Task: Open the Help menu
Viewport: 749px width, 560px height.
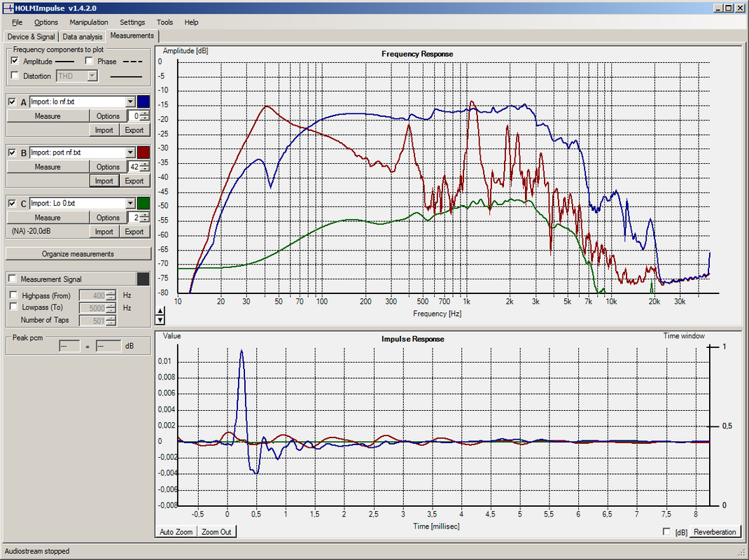Action: 191,22
